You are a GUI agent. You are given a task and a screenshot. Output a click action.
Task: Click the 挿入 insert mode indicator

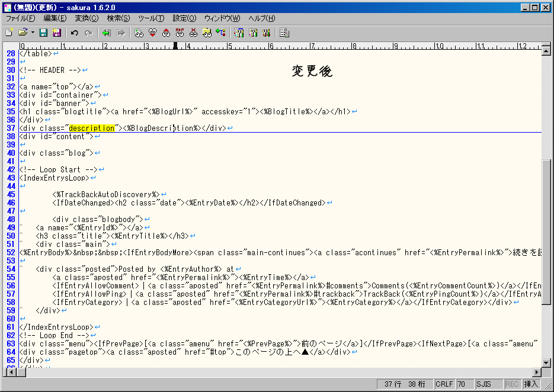pos(531,384)
